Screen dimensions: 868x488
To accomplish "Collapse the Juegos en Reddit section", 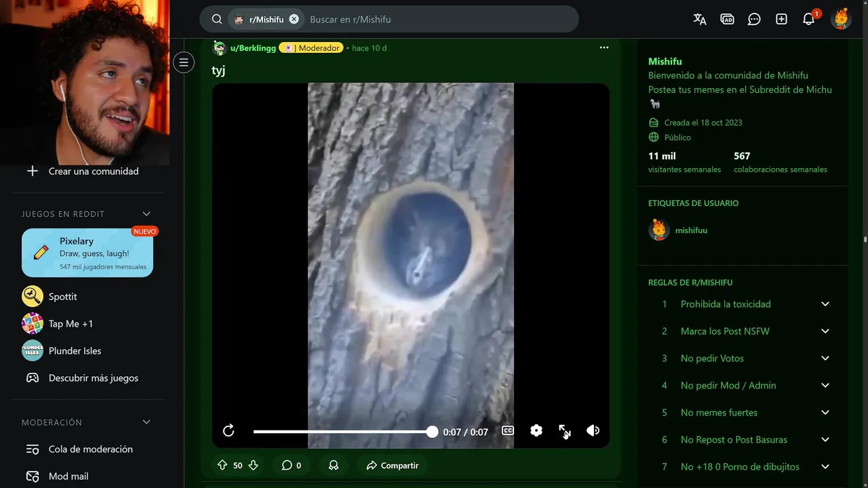I will click(146, 213).
